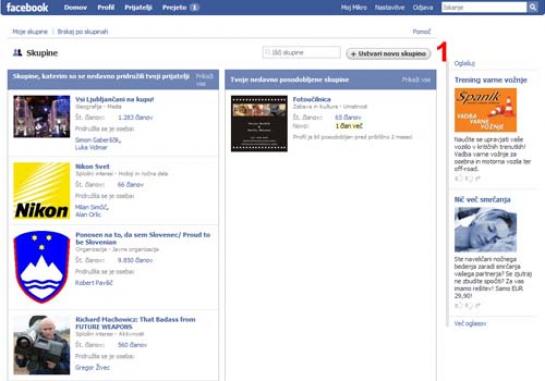Focus the Iskanje search field
Viewport: 545px width, 381px height.
tap(484, 7)
